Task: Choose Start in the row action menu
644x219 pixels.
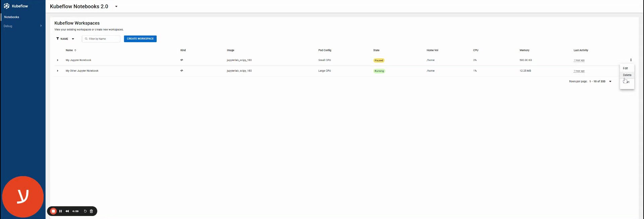Action: (x=627, y=82)
